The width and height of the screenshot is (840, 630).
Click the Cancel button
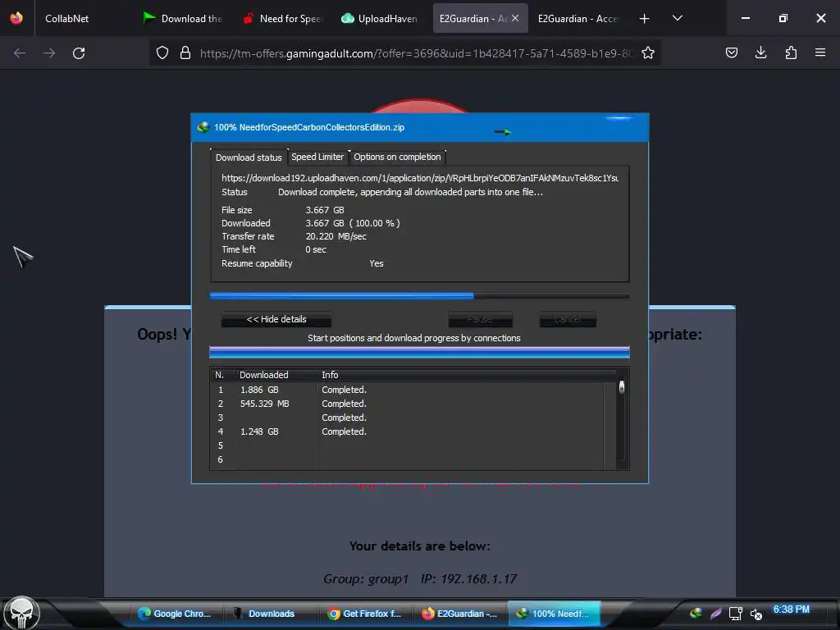point(568,319)
